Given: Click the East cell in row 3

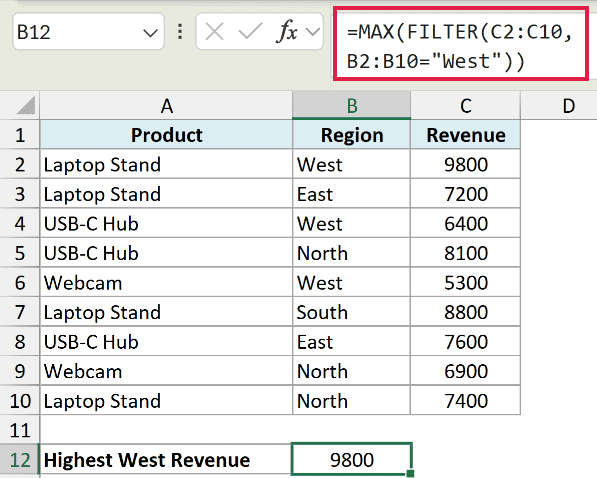Looking at the screenshot, I should coord(351,193).
